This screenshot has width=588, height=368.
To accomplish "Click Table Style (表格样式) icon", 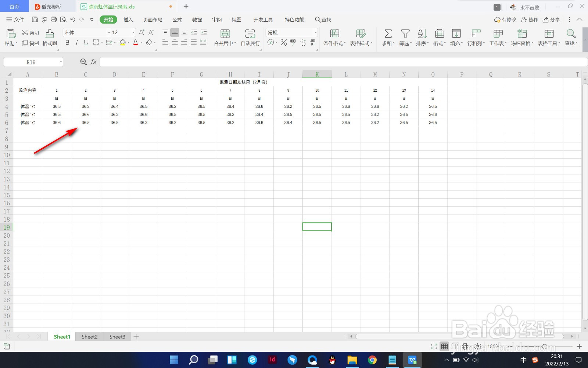I will 361,34.
